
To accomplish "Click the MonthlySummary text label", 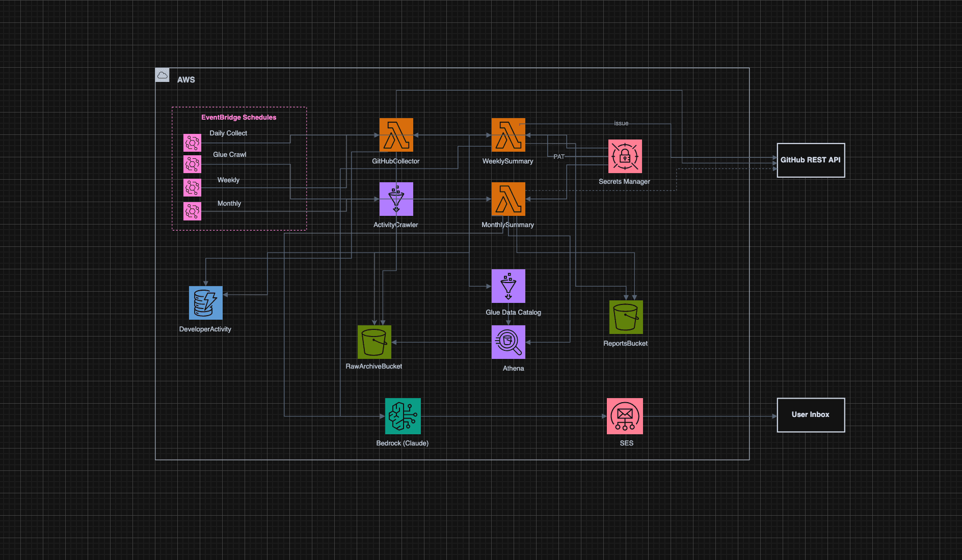I will click(508, 225).
